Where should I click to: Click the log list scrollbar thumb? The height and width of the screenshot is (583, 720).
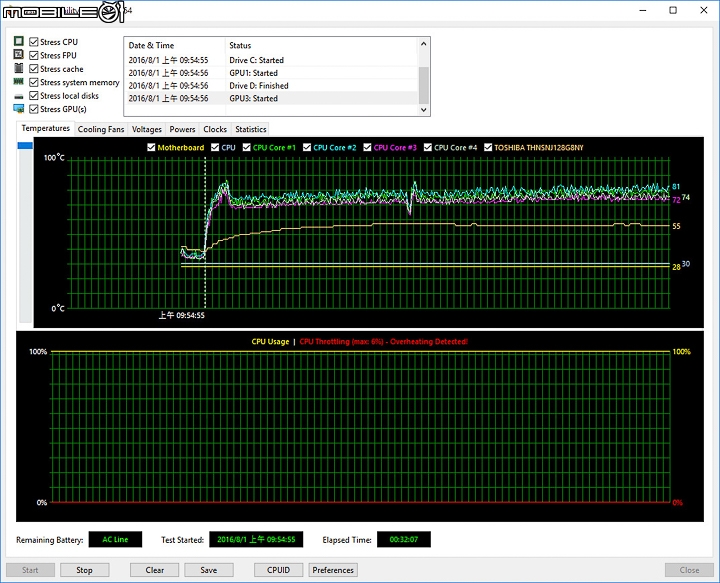423,85
